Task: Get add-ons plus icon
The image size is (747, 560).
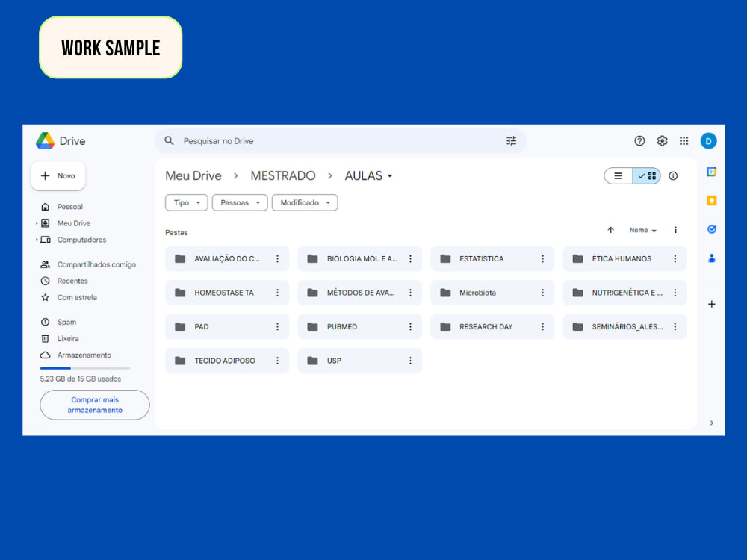Action: tap(711, 304)
